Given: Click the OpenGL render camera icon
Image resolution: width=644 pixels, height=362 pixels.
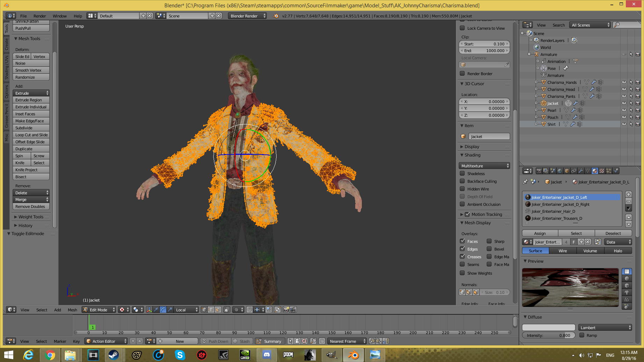Looking at the screenshot, I should pyautogui.click(x=286, y=310).
